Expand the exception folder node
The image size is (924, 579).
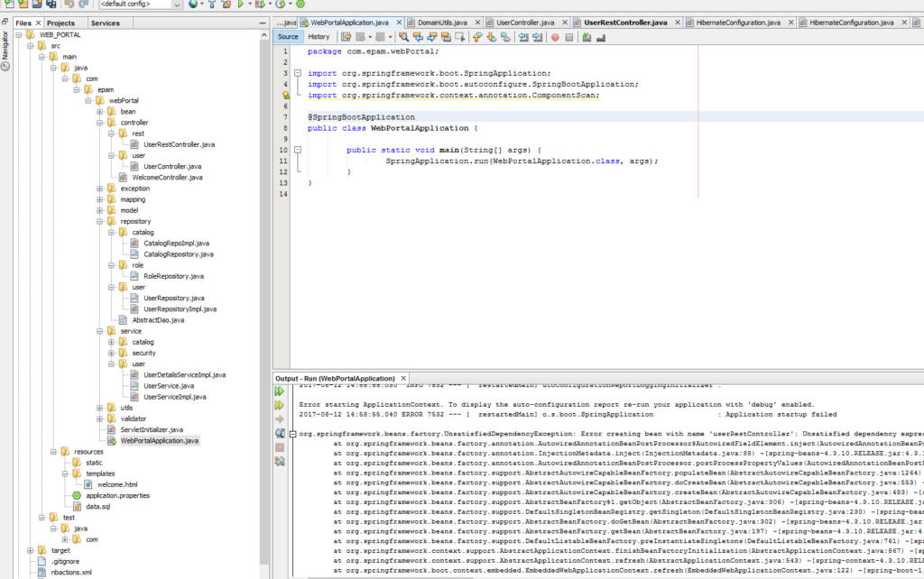[99, 188]
